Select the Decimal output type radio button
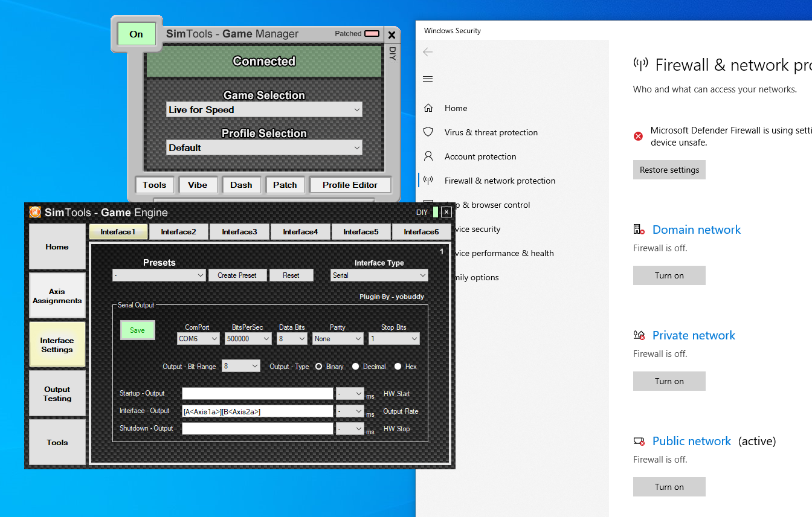The height and width of the screenshot is (517, 812). (355, 367)
